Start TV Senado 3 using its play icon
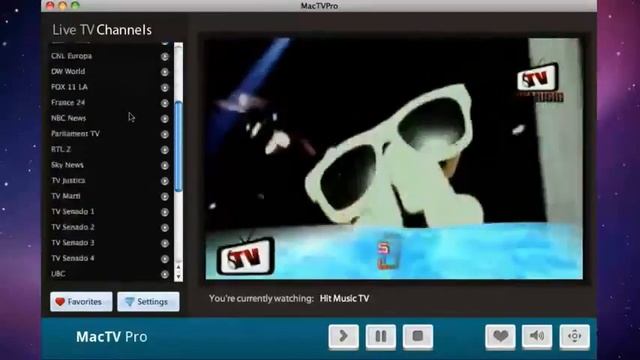The width and height of the screenshot is (640, 360). click(x=164, y=243)
